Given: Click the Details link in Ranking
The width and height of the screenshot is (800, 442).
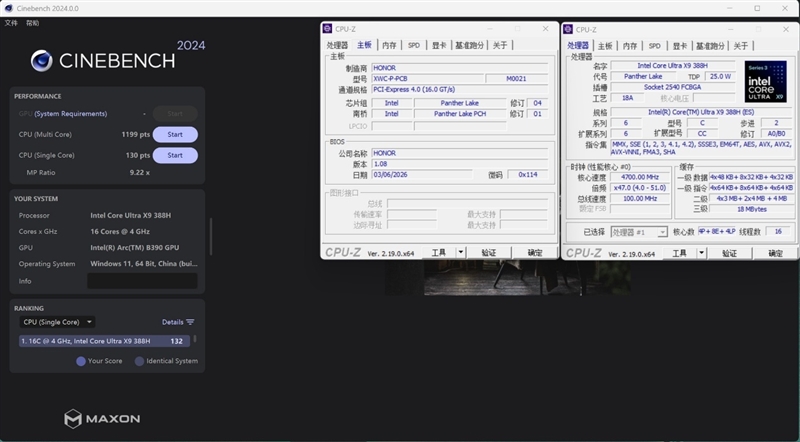Looking at the screenshot, I should [172, 322].
